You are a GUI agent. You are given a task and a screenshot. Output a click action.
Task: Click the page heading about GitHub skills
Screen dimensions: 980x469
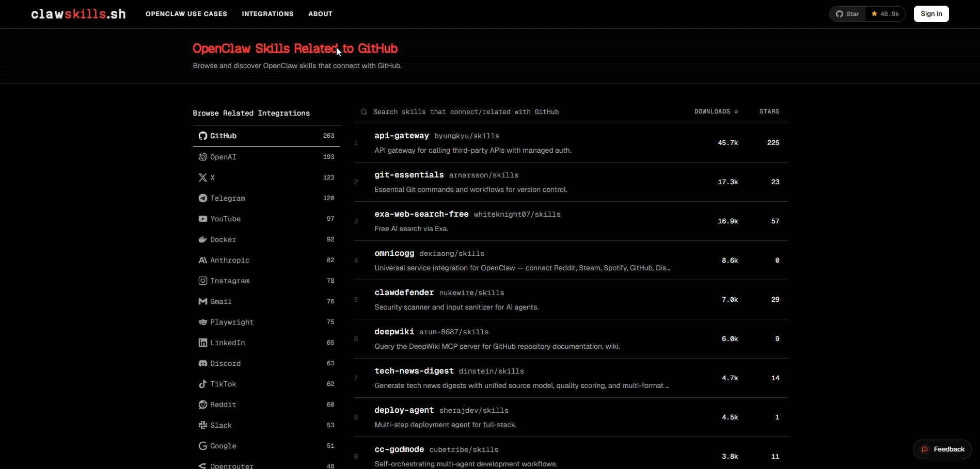pyautogui.click(x=295, y=48)
